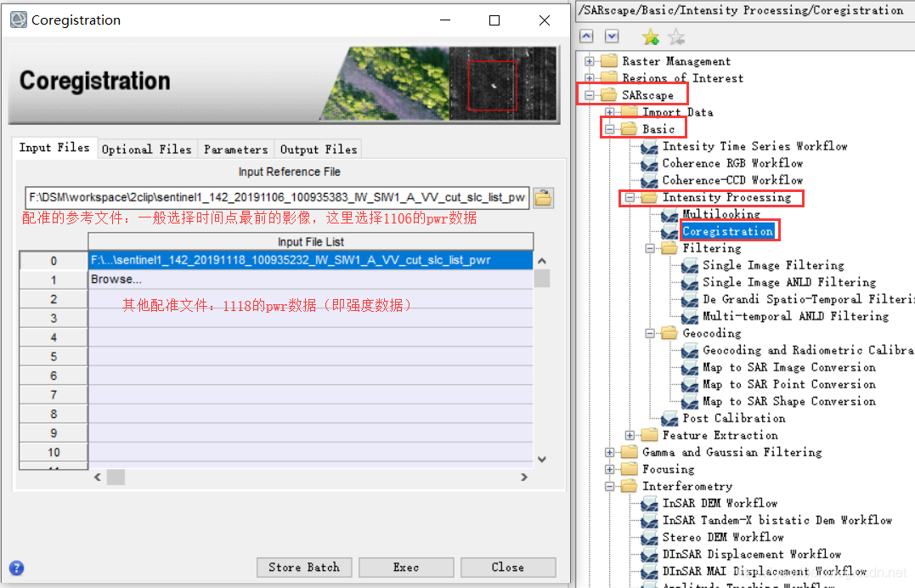
Task: Run the process with Exec button
Action: coord(406,567)
